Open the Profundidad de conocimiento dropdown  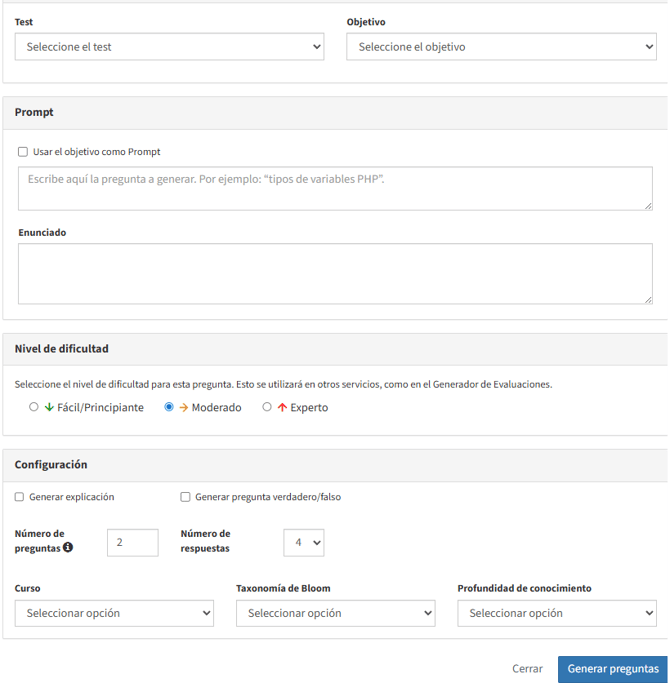[556, 613]
